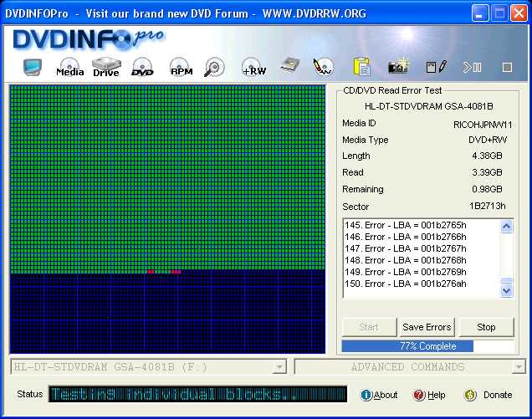Click the About info icon

pyautogui.click(x=366, y=395)
